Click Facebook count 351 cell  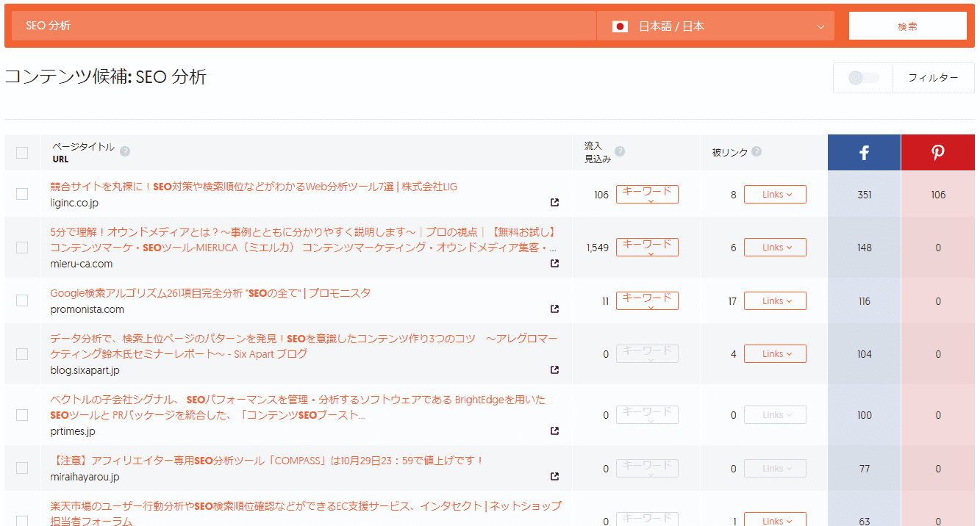pos(864,195)
